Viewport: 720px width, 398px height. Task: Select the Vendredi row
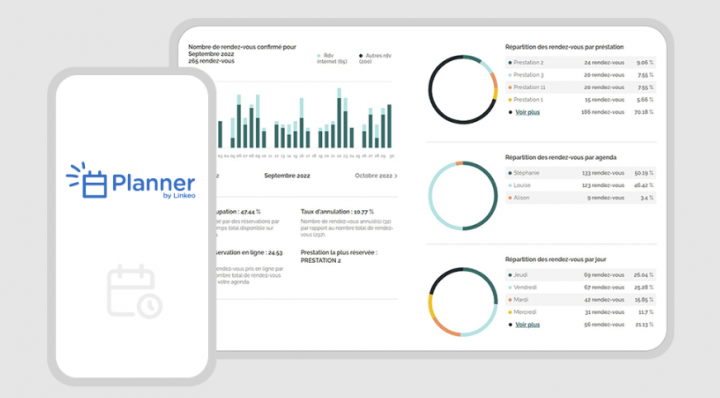(x=580, y=287)
